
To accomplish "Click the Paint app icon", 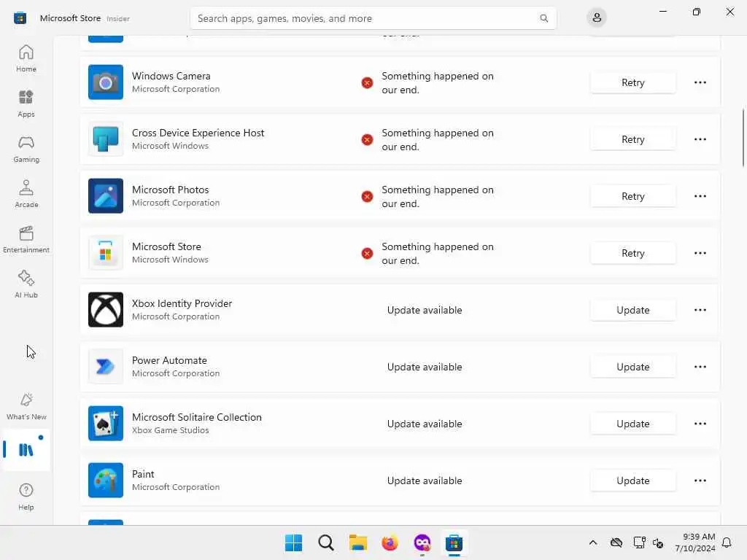I will (x=106, y=480).
